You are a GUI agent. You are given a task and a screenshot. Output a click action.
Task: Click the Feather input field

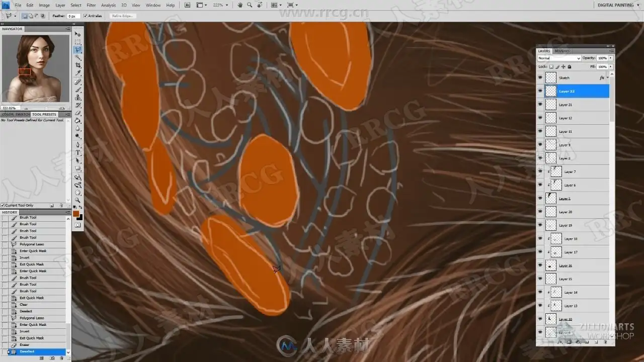point(73,16)
